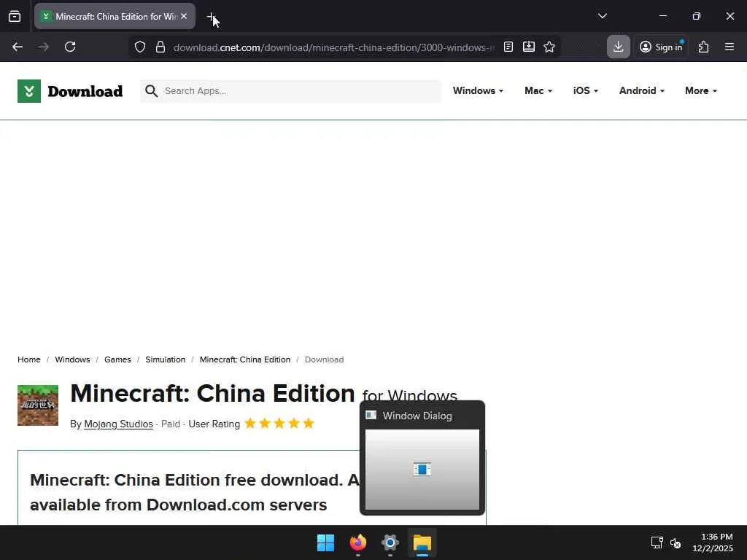
Task: Open a new tab with plus button
Action: click(212, 17)
